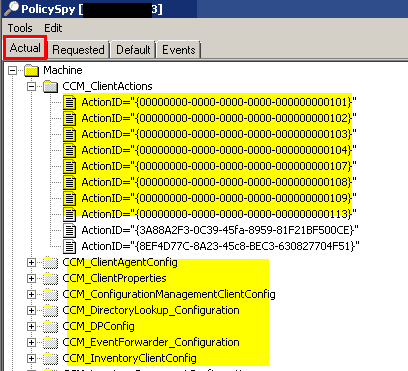Screen dimensions: 408x371
Task: Switch to the Requested tab
Action: (78, 50)
